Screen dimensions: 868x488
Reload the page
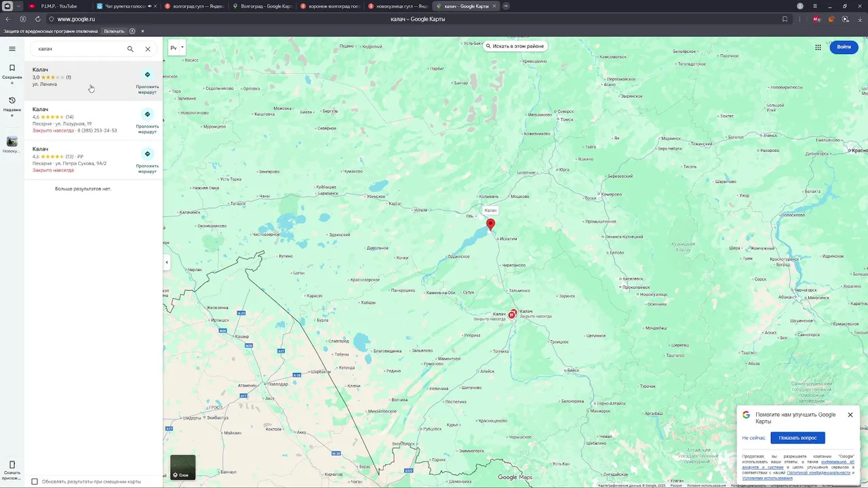pos(37,19)
